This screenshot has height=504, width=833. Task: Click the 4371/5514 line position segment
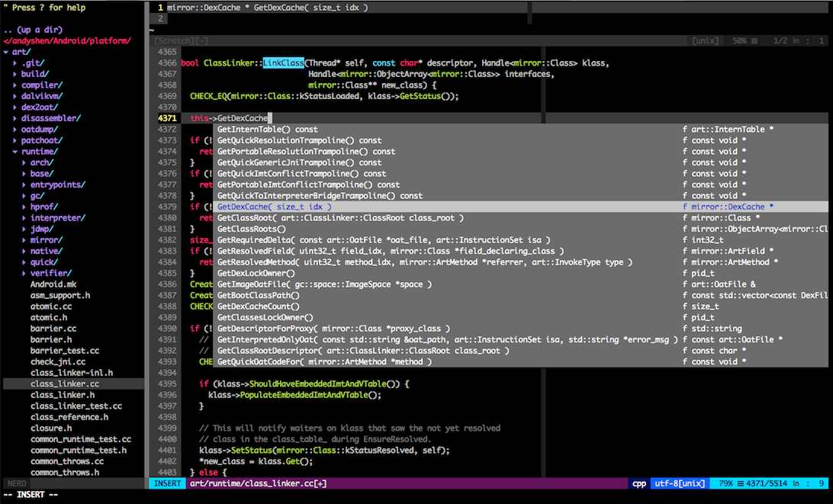767,484
